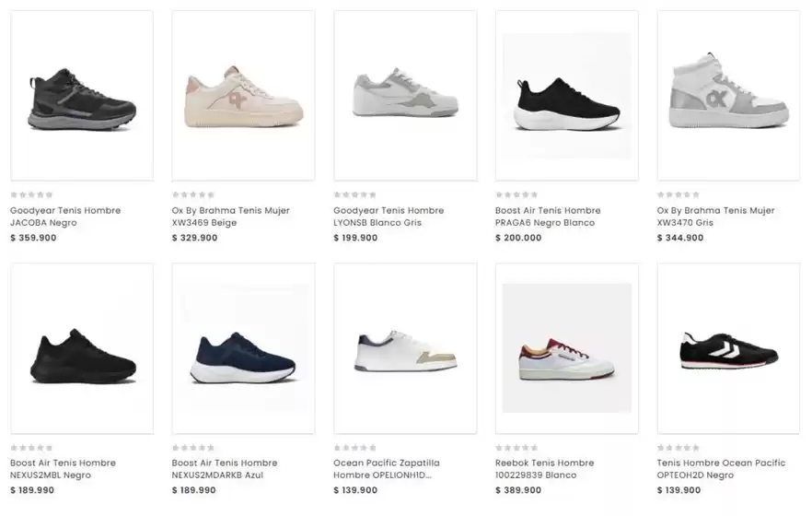812x516 pixels.
Task: Open the Ocean Pacific Zapatilla OPELIONH1D image
Action: [405, 349]
